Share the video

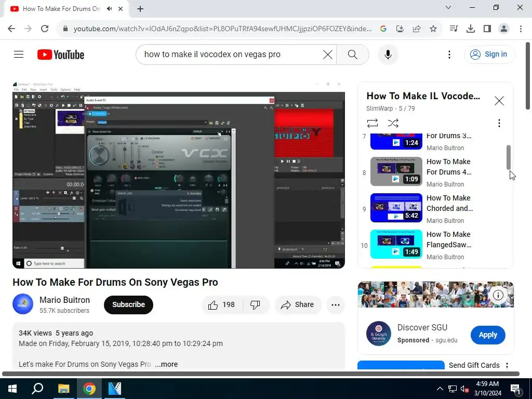298,304
